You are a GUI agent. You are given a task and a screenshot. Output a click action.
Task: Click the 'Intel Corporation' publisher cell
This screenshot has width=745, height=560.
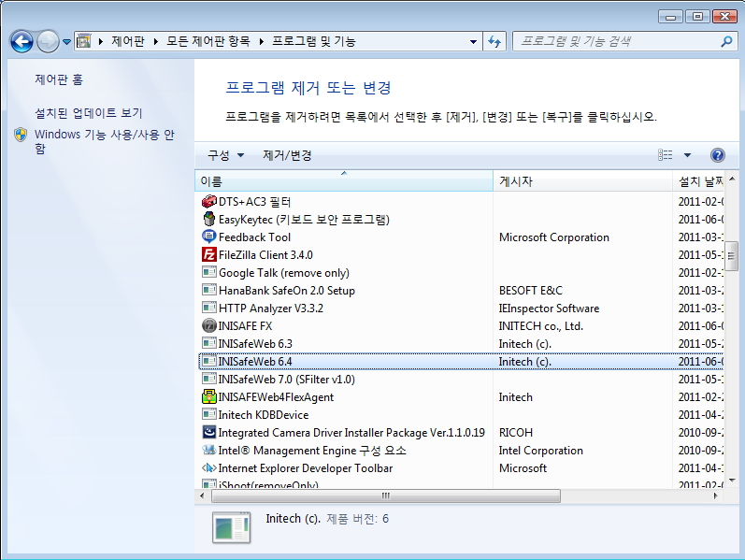point(540,451)
